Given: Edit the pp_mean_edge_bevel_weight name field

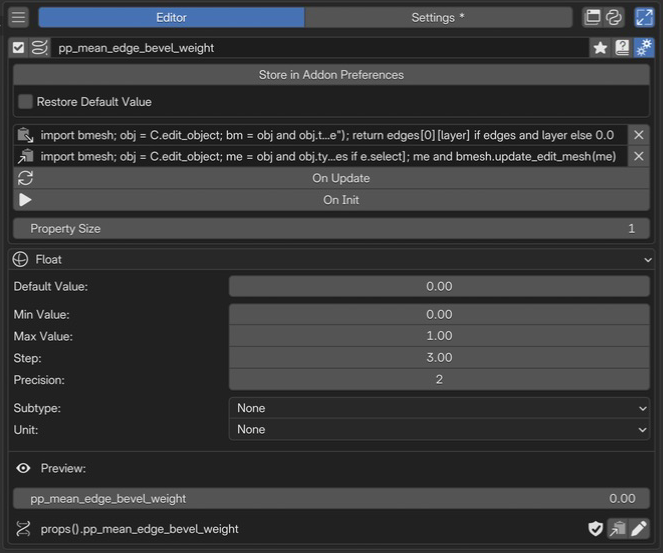Looking at the screenshot, I should (320, 48).
